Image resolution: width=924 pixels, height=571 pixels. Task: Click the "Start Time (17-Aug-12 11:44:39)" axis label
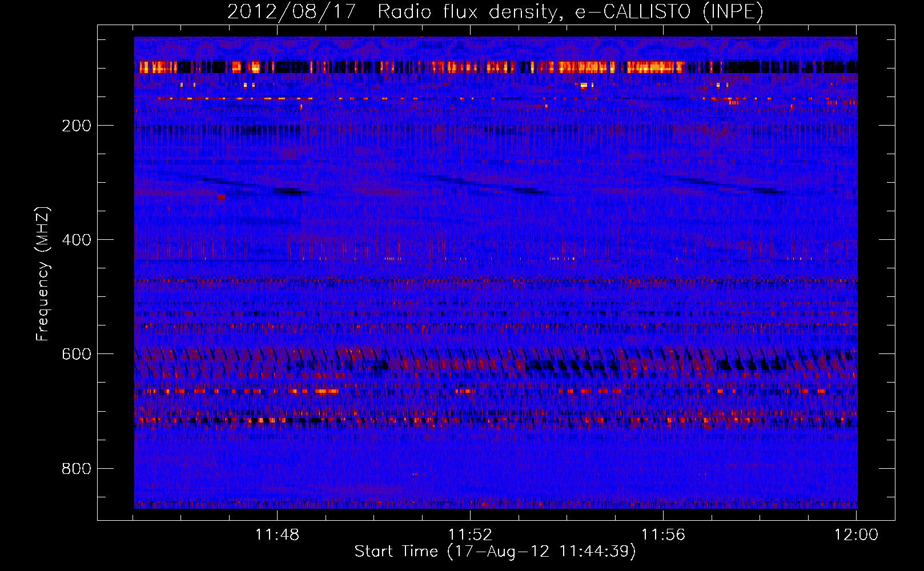coord(495,552)
